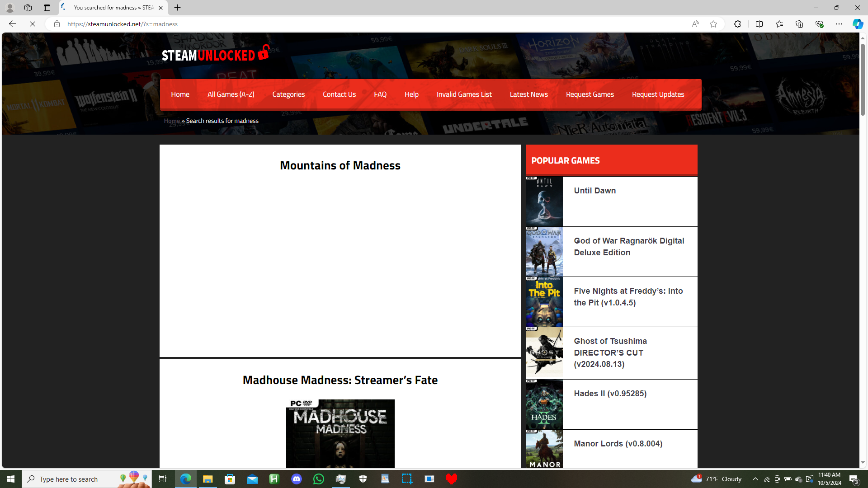Open Until Dawn popular game thumbnail
The image size is (868, 488).
544,202
